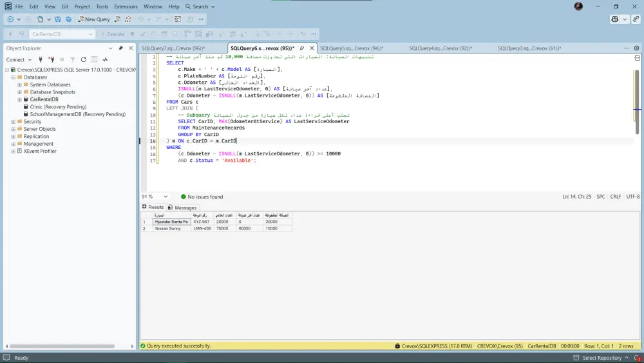The width and height of the screenshot is (644, 363).
Task: Click the Save file icon
Action: (58, 19)
